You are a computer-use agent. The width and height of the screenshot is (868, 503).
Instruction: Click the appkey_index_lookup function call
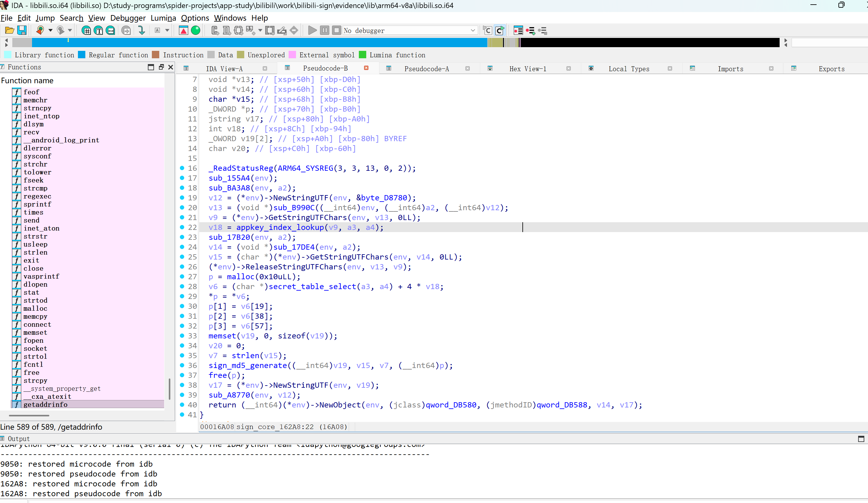(280, 227)
